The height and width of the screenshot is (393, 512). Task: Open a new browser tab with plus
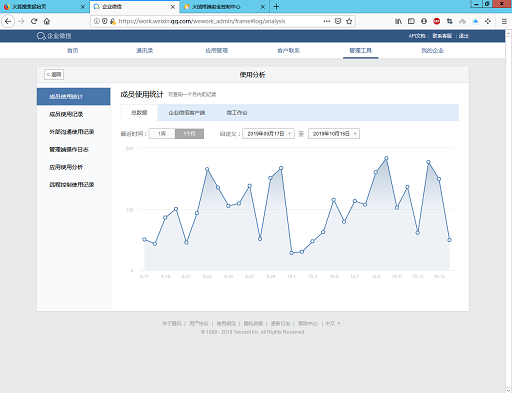click(x=276, y=6)
